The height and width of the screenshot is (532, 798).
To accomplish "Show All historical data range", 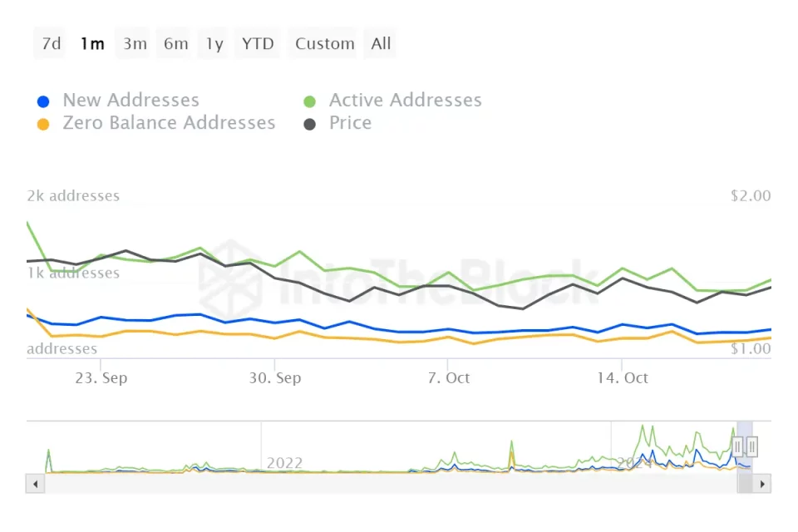I will coord(381,44).
